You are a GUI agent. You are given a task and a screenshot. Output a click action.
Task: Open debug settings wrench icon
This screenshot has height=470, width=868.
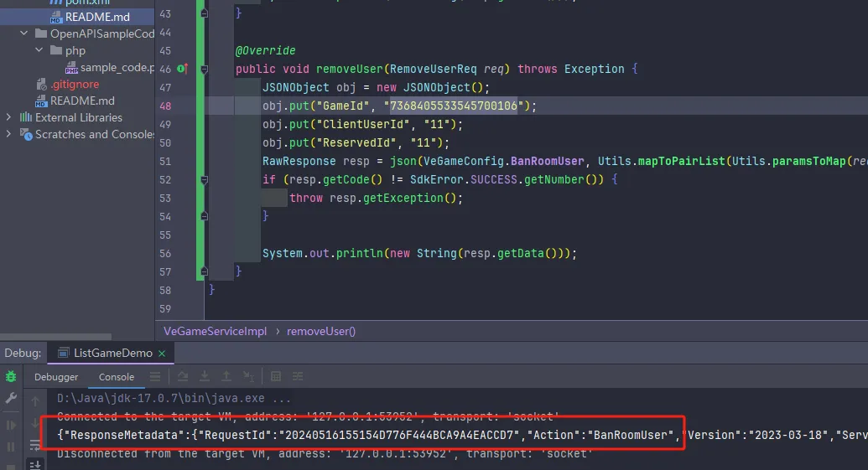click(x=11, y=398)
